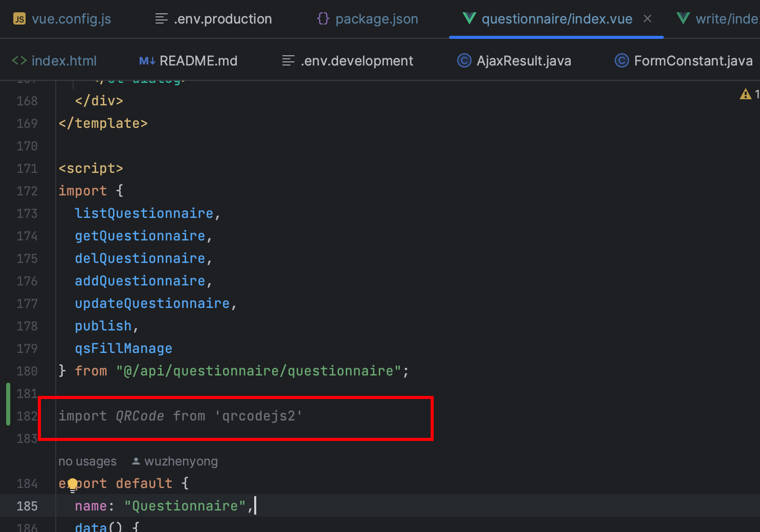Click the "Questionnaire" name string
760x532 pixels.
(x=185, y=506)
